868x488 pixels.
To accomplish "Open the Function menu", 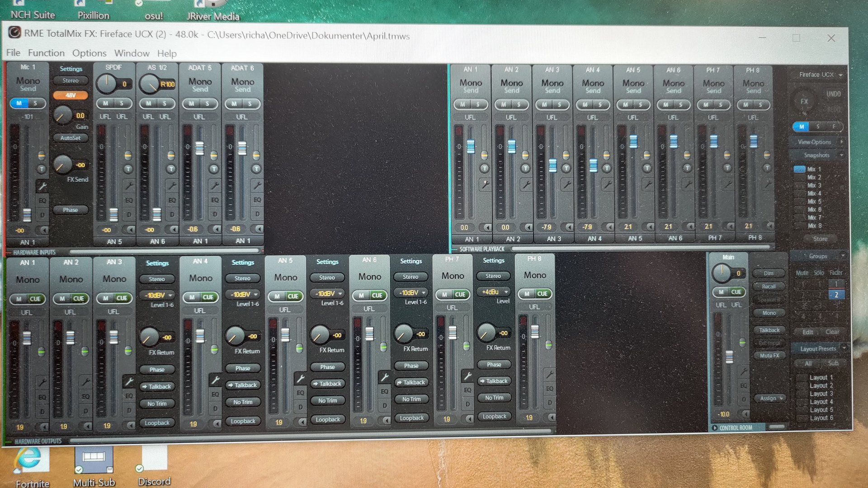I will click(46, 53).
